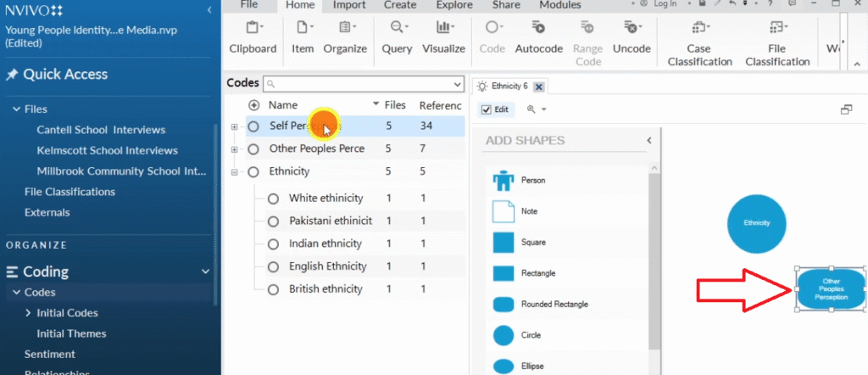
Task: Expand the Other Peoples Perception node
Action: tap(235, 149)
